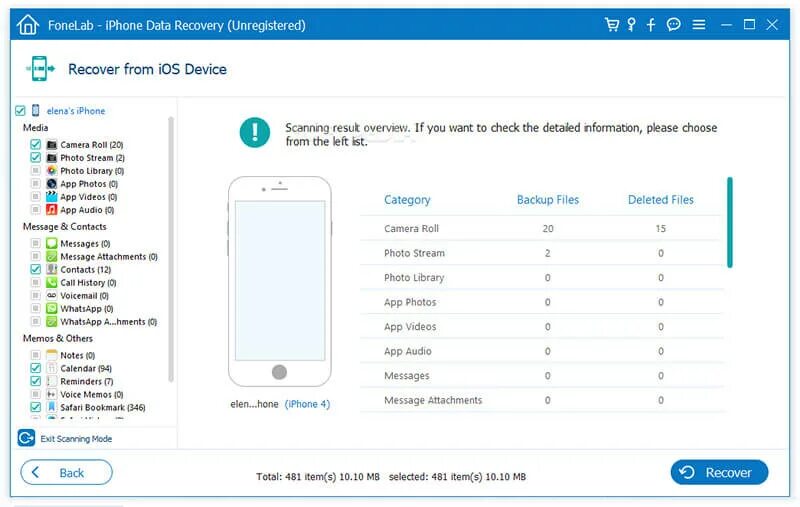The image size is (800, 507).
Task: Select elena's iPhone tree label
Action: click(x=76, y=111)
